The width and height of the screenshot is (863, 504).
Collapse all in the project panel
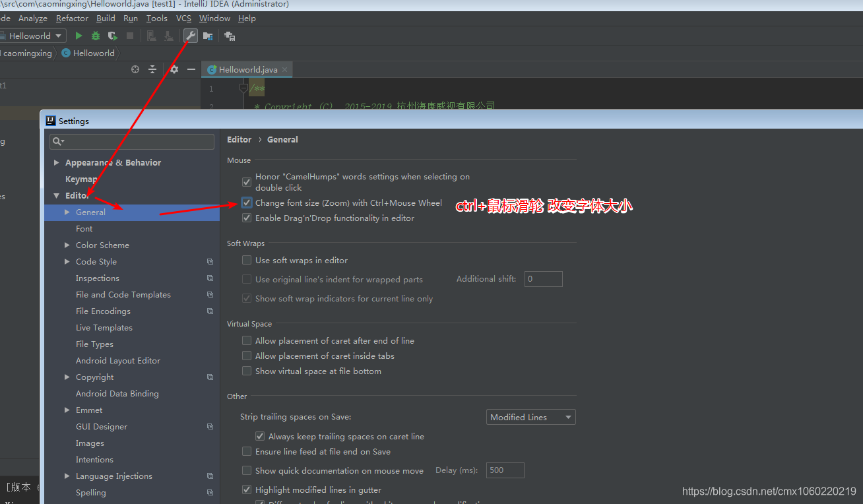click(152, 69)
